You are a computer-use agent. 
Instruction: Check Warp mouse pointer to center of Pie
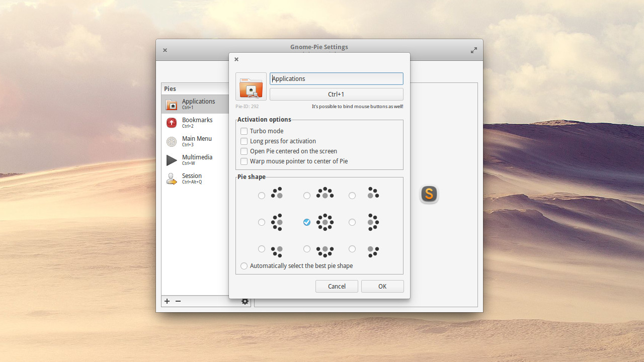244,161
